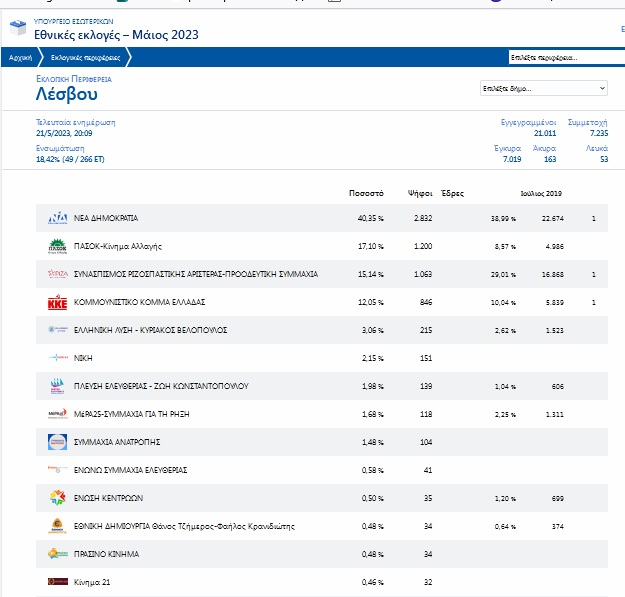The width and height of the screenshot is (625, 597).
Task: Select the ΠΑΣΟΚ-Κίνημα Αλλαγής party name
Action: [118, 246]
